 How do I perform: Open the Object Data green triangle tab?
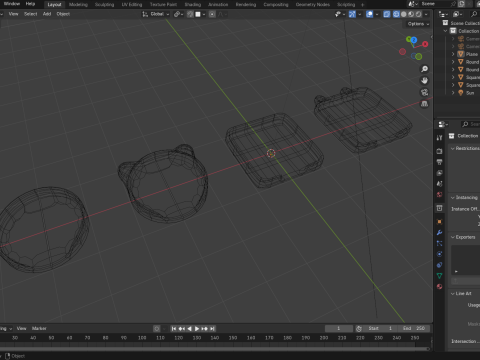pos(439,276)
